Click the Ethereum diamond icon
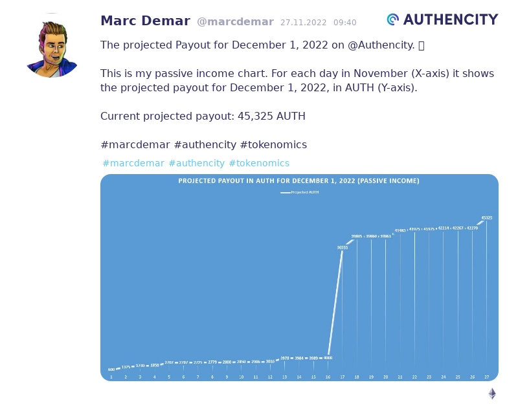Image resolution: width=518 pixels, height=420 pixels. (x=492, y=393)
